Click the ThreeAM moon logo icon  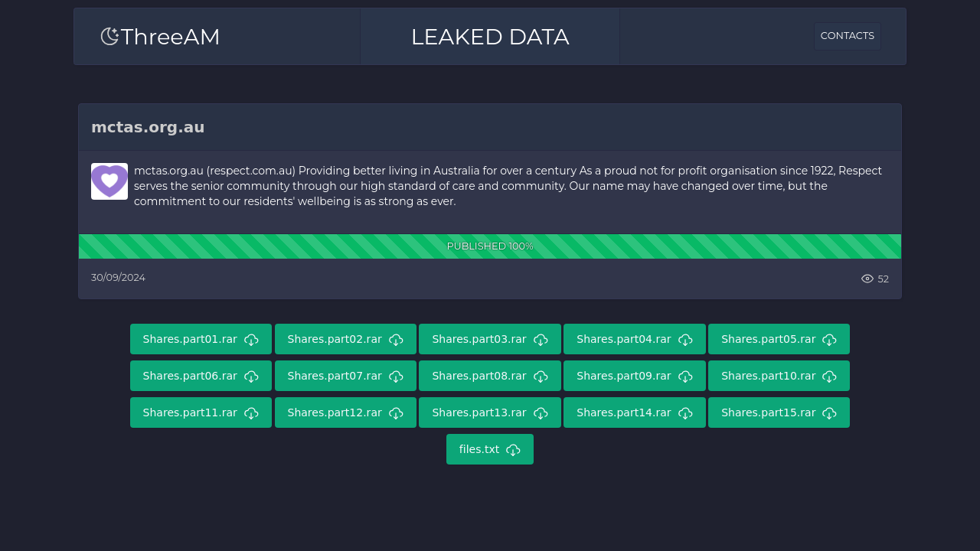[109, 36]
